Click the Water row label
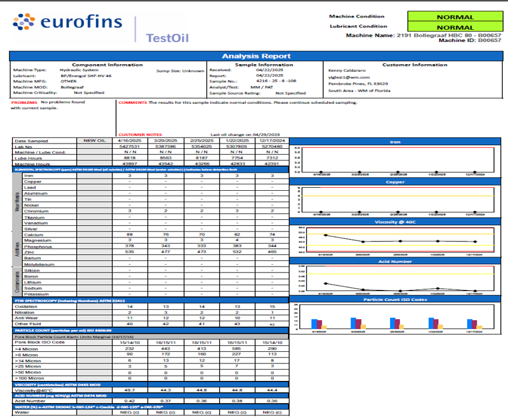Viewport: 508px width, 420px height. tap(22, 412)
